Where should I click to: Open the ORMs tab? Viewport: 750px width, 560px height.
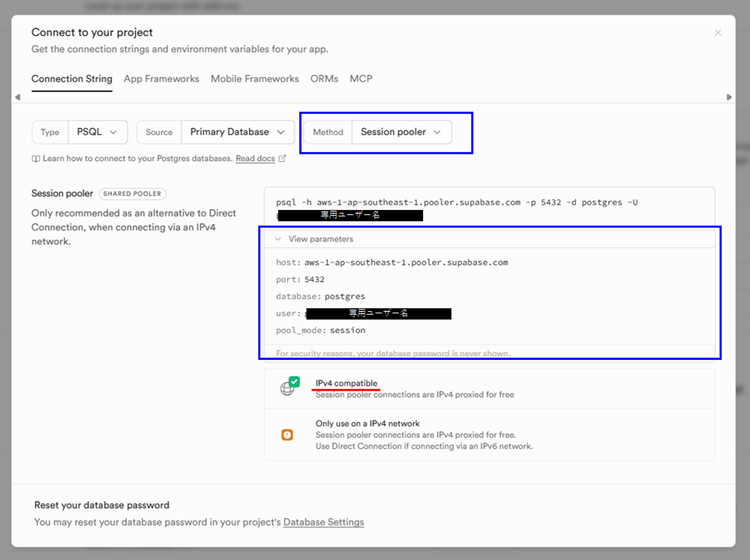[x=324, y=79]
